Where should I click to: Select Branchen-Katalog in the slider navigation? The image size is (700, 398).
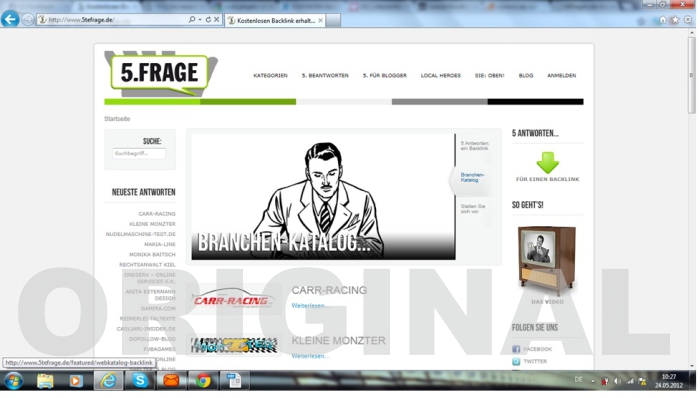pos(472,178)
